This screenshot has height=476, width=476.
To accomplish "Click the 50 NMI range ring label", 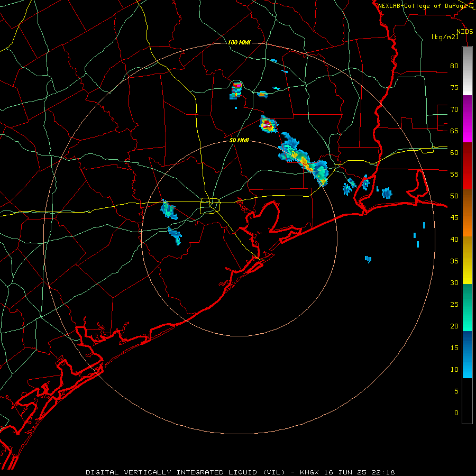I will click(239, 140).
